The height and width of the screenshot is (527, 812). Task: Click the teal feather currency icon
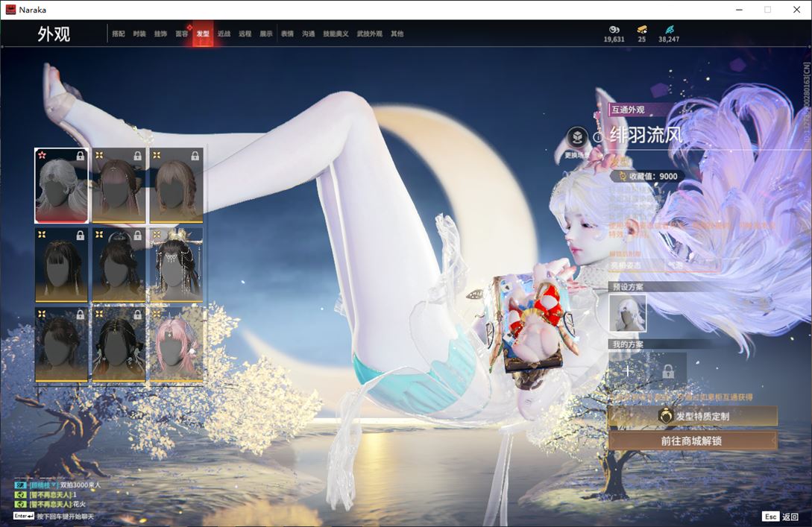669,30
